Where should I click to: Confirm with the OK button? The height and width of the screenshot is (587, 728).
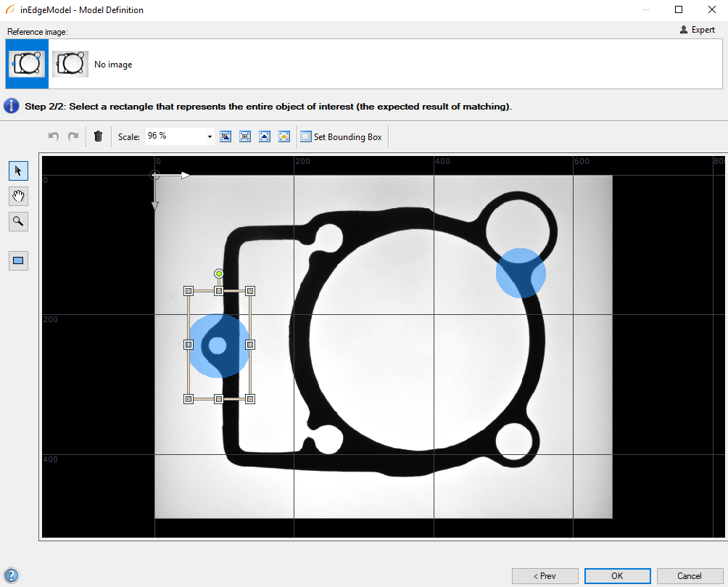pyautogui.click(x=617, y=576)
